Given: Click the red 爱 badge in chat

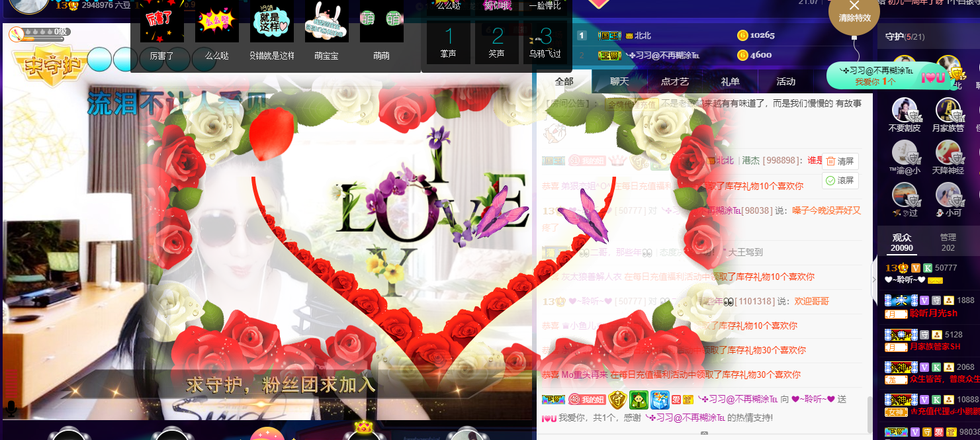Looking at the screenshot, I should click(x=677, y=400).
